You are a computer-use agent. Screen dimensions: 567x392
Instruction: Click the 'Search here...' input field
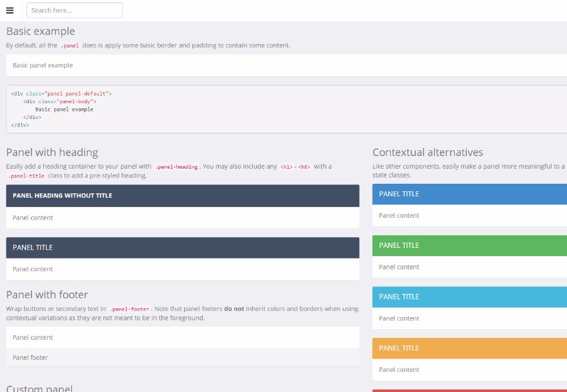[74, 10]
